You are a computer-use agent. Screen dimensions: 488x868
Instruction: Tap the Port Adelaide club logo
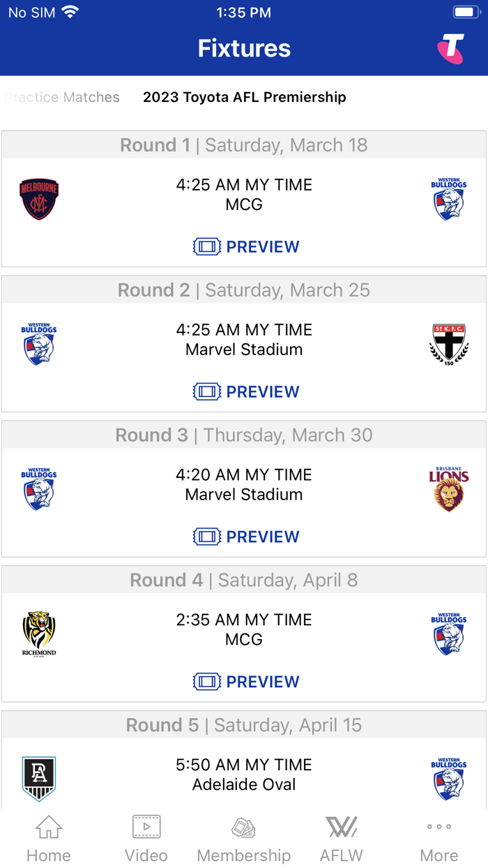39,779
